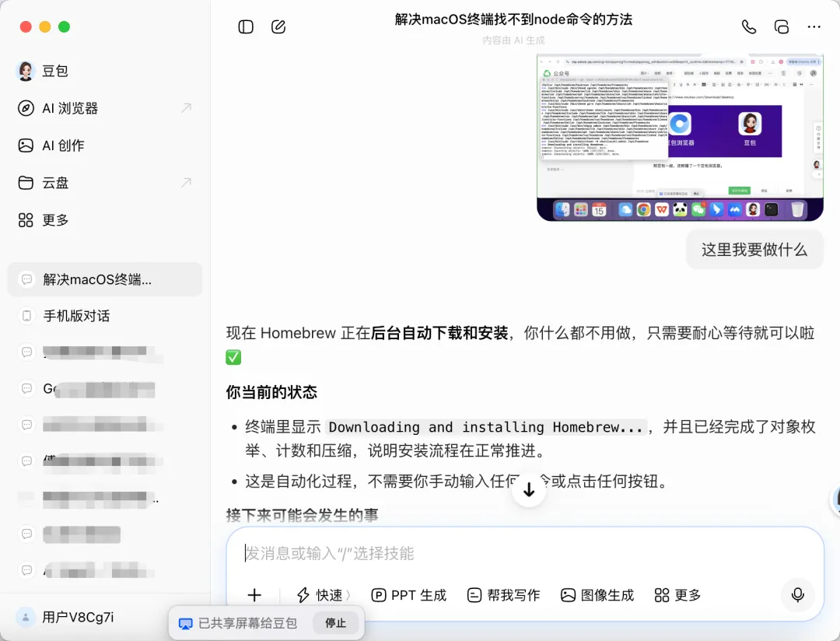The image size is (840, 641).
Task: Click the phone icon beside 手机版对话
Action: tap(26, 316)
